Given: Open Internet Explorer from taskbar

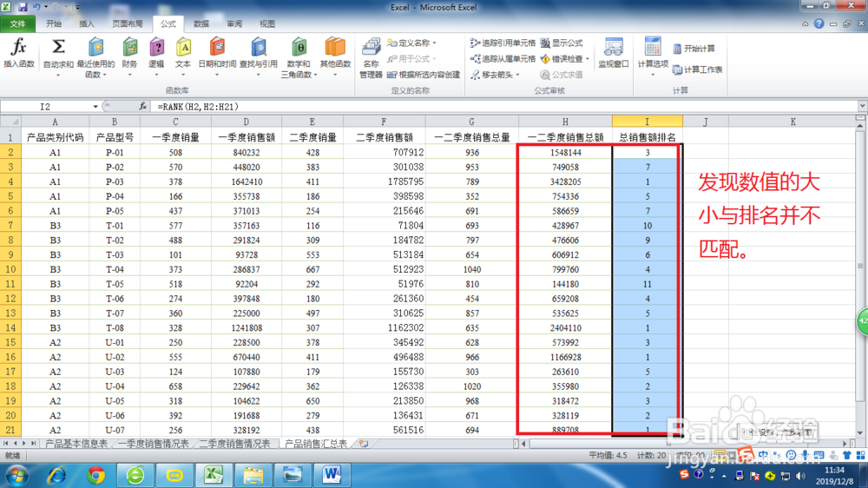Looking at the screenshot, I should coord(57,475).
